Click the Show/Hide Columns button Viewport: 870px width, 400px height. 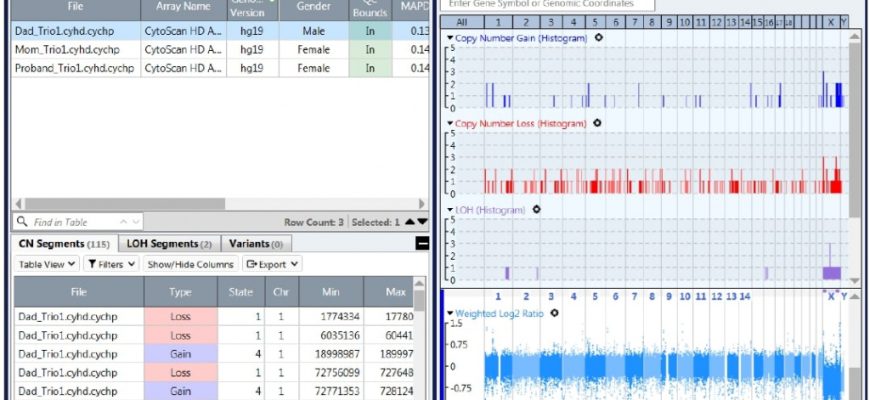coord(189,264)
